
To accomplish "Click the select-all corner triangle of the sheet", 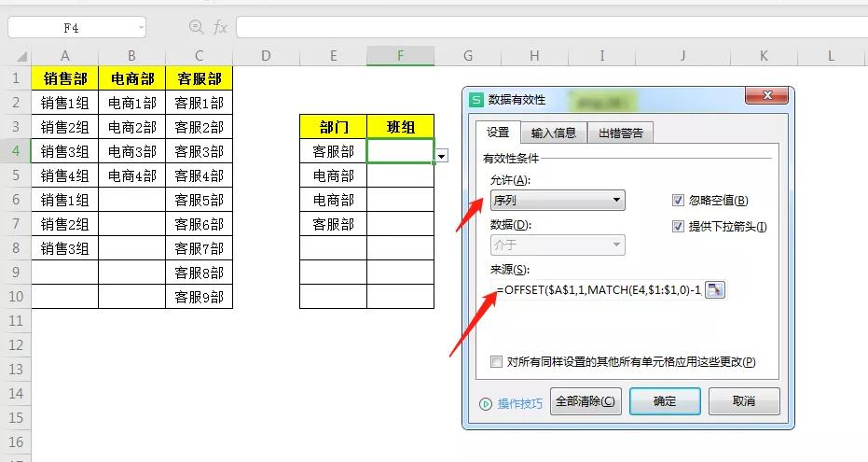I will pos(21,56).
